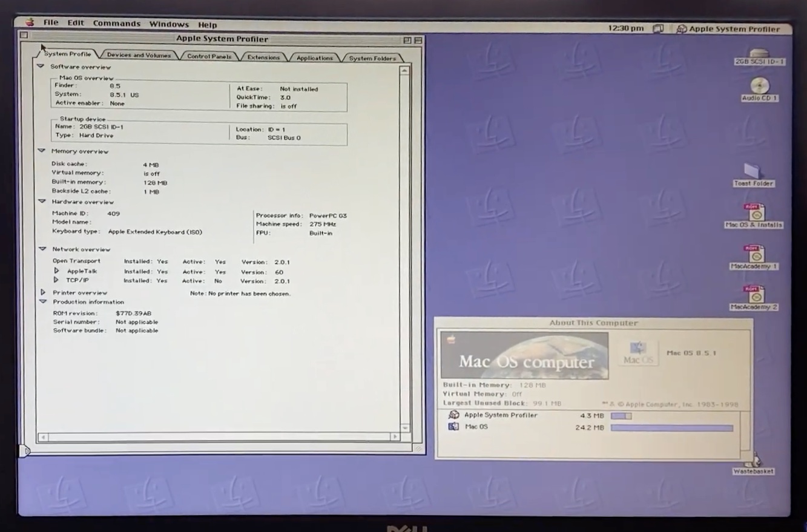Switch to the Control Panels tab

point(209,56)
